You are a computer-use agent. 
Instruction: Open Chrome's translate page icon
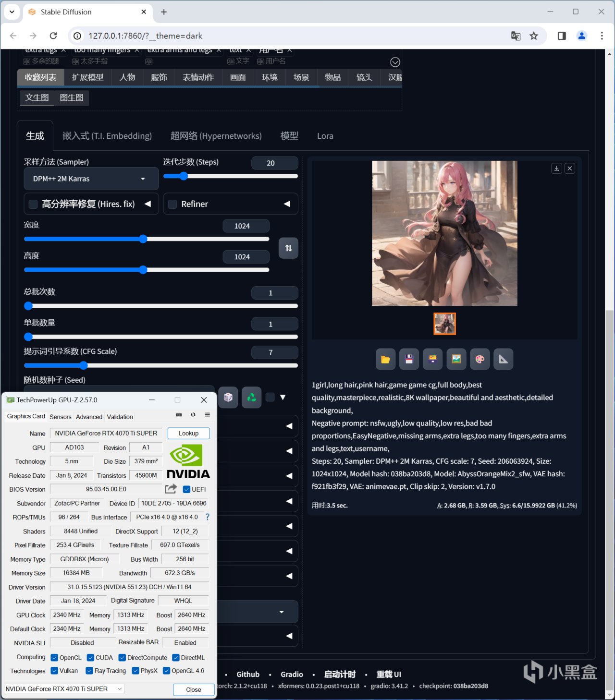click(516, 36)
